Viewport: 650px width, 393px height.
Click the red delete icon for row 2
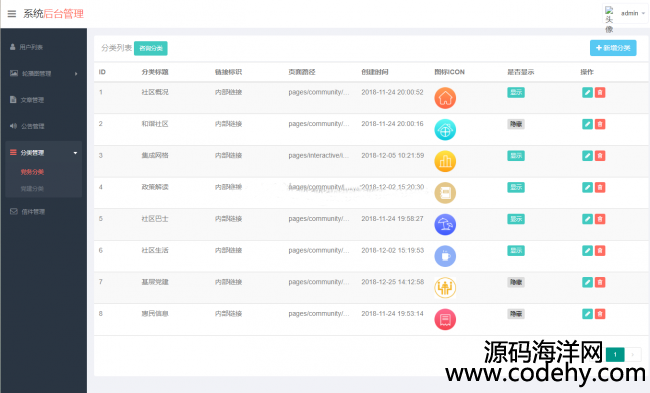point(600,124)
